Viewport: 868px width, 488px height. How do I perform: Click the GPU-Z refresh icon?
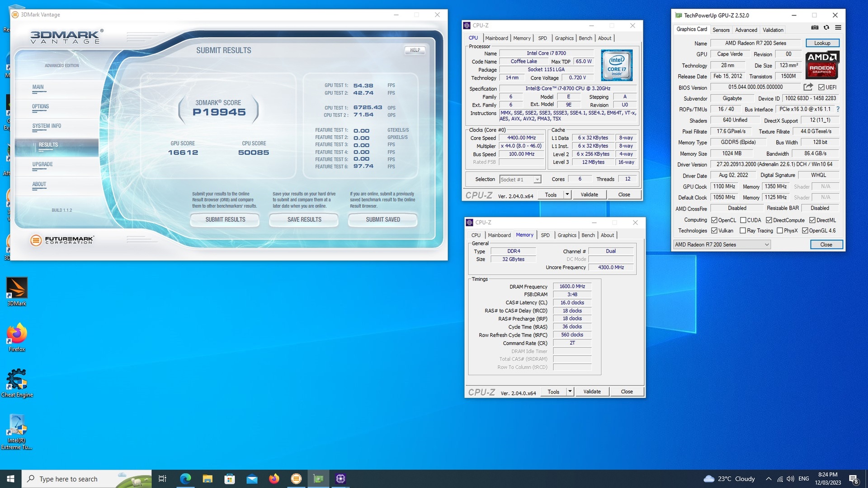pyautogui.click(x=826, y=28)
